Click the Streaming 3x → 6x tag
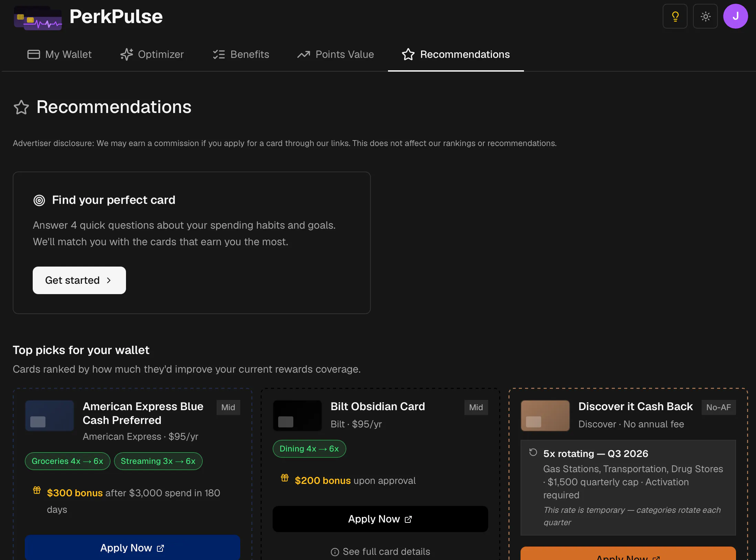The height and width of the screenshot is (560, 756). (x=158, y=461)
